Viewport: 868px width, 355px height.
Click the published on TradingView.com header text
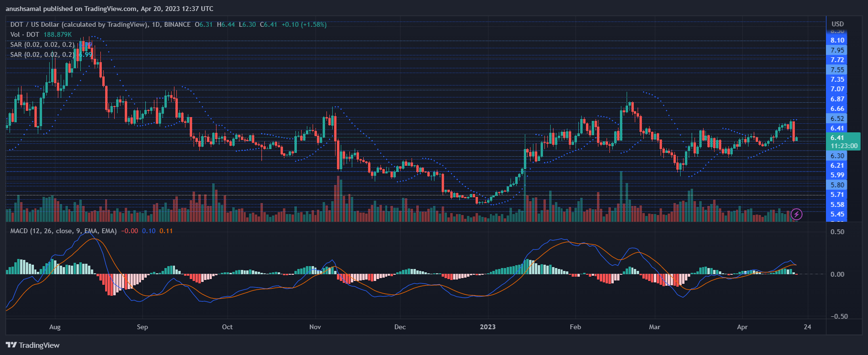pyautogui.click(x=109, y=9)
